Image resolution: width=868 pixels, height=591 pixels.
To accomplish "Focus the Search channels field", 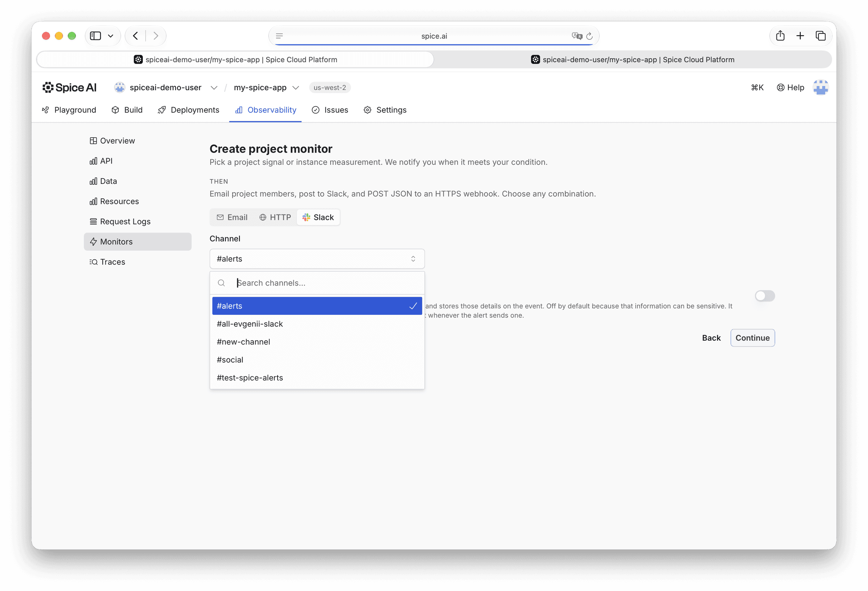I will [x=317, y=283].
